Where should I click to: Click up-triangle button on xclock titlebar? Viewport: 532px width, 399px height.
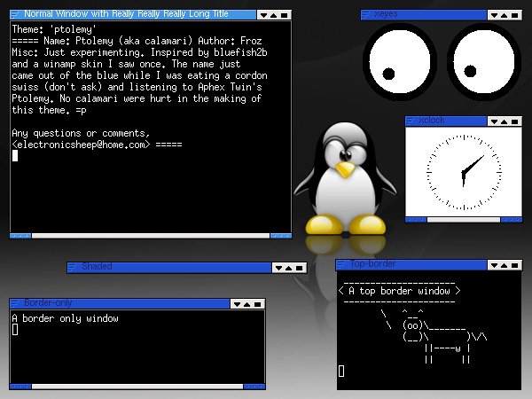click(505, 121)
